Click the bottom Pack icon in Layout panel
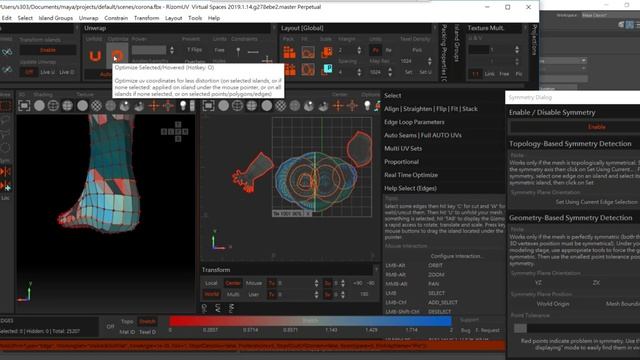This screenshot has height=360, width=640. (x=290, y=69)
